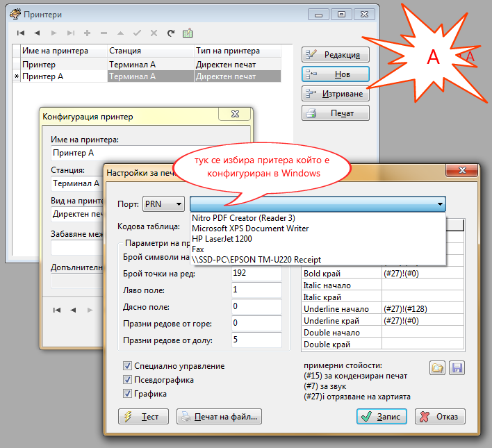Open the Порт PRN dropdown
492x448 pixels.
coord(163,204)
